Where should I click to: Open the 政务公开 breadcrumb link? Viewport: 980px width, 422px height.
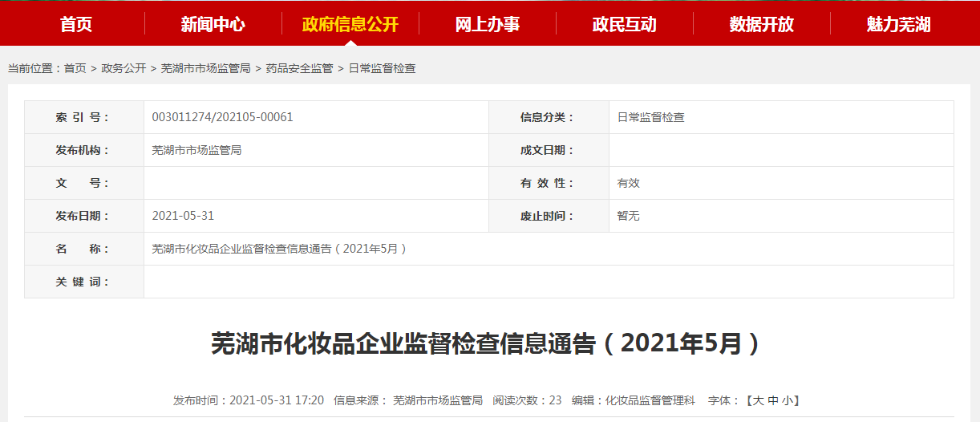[x=124, y=69]
